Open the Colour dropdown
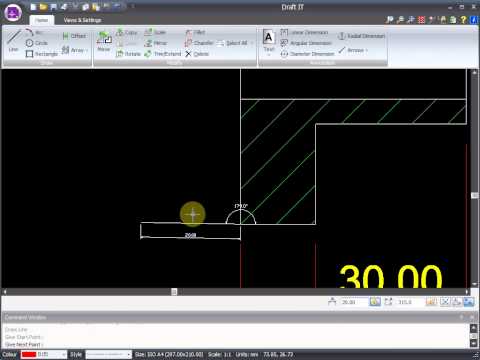Image resolution: width=480 pixels, height=360 pixels. (43, 354)
